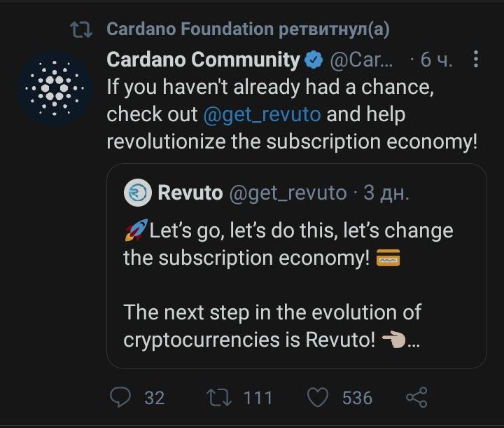
Task: Click the @get_revuto handle in quoted tweet
Action: click(288, 193)
